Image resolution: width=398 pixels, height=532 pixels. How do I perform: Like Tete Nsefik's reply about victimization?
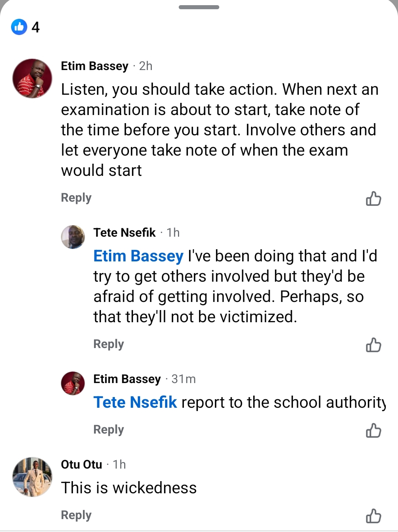(373, 345)
